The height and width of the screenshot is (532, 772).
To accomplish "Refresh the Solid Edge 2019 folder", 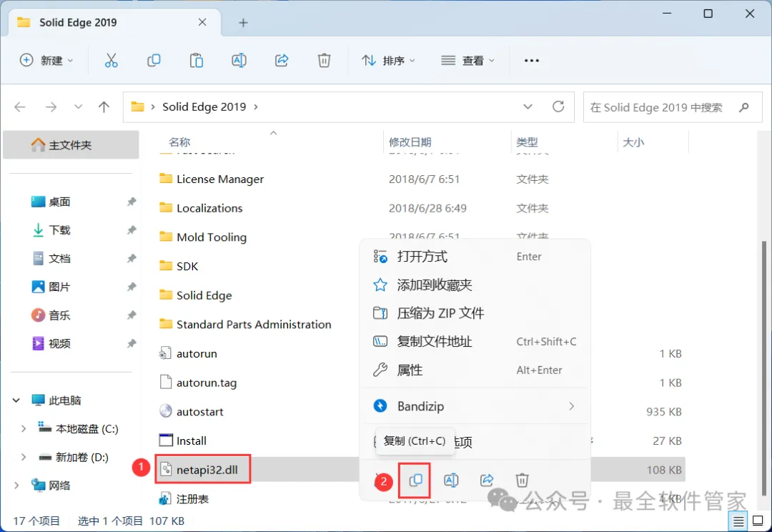I will [x=558, y=107].
